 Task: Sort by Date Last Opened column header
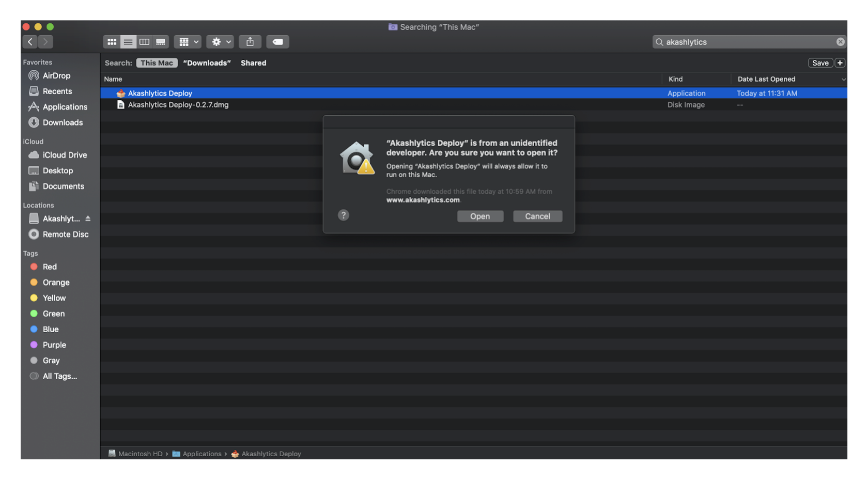(x=766, y=79)
